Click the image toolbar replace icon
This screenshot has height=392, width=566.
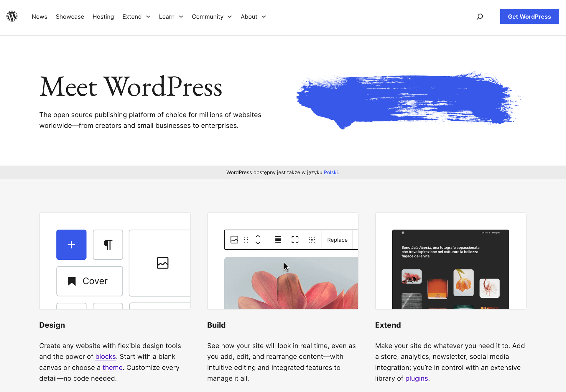(x=337, y=240)
